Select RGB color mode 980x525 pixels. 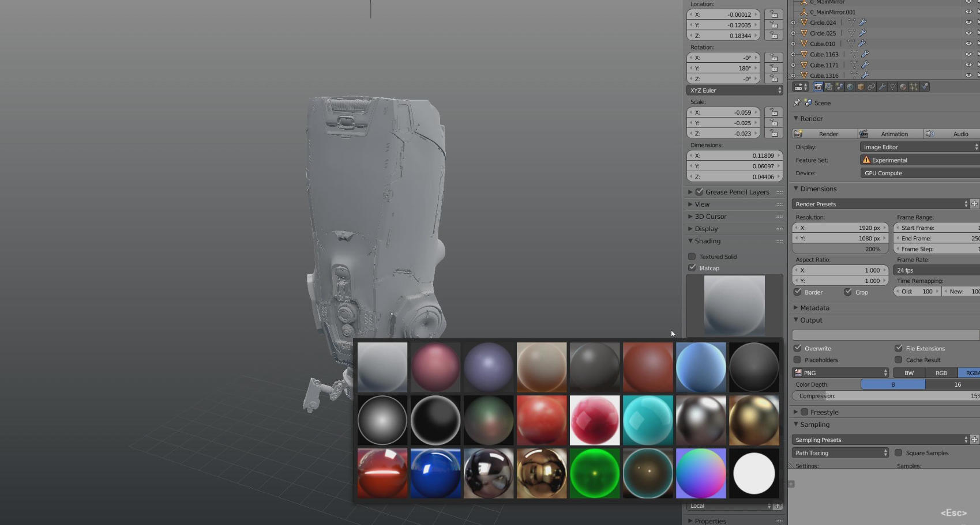pos(941,373)
